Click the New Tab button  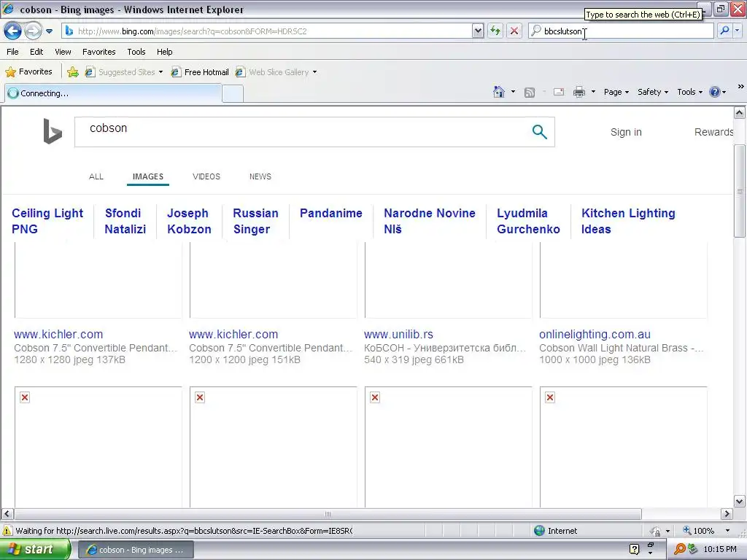tap(233, 94)
